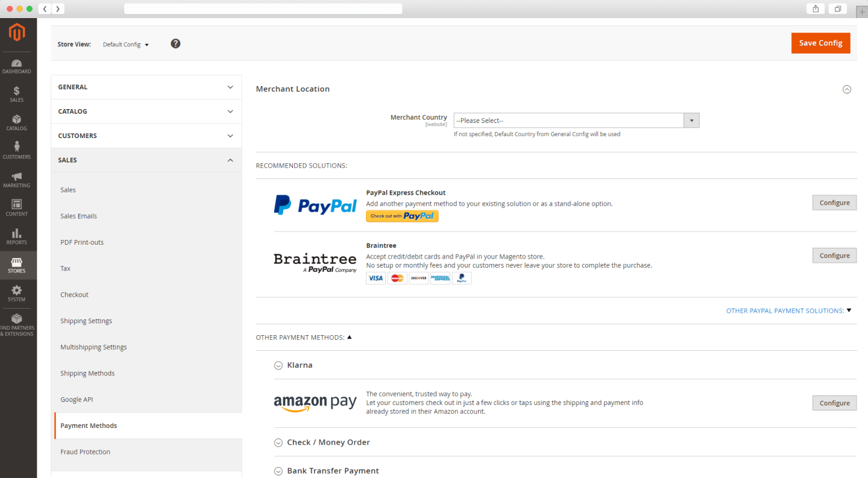Click the Braintree logo
The image size is (868, 478).
tap(315, 263)
